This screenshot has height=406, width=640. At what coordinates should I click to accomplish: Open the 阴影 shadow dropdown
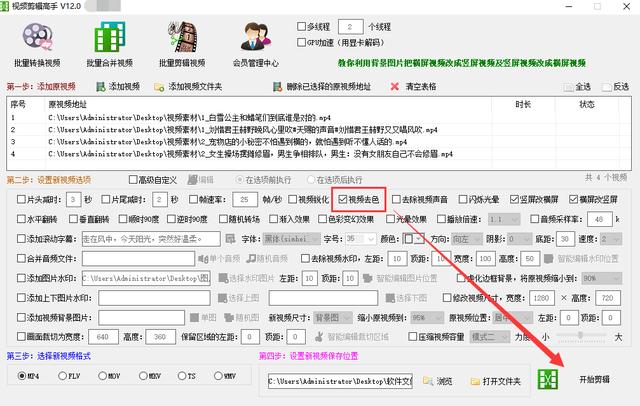click(x=520, y=239)
